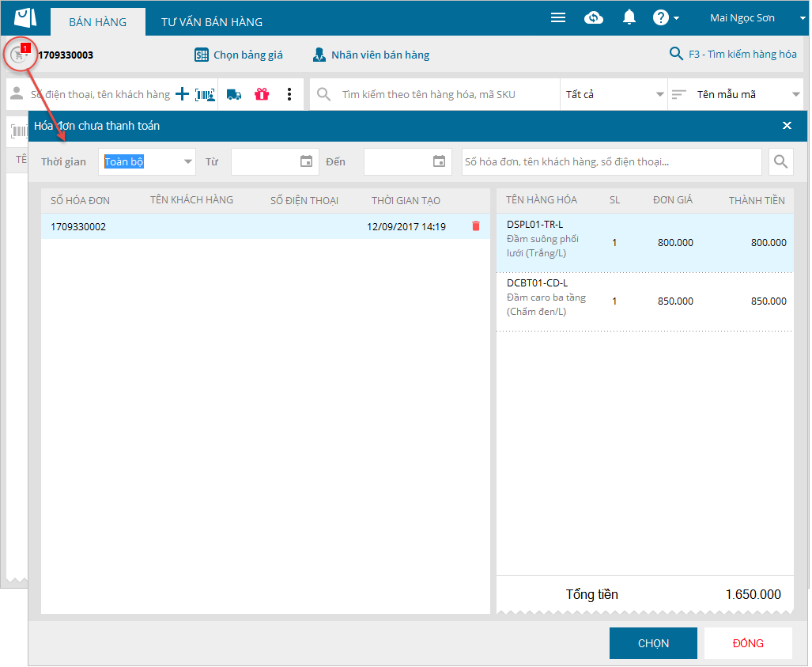Click the plus add customer icon

tap(182, 94)
